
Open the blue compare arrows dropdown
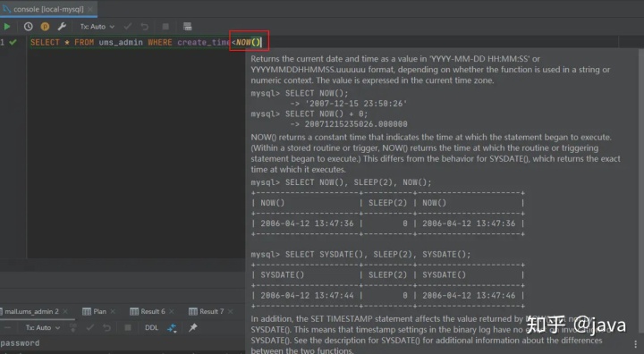[172, 328]
